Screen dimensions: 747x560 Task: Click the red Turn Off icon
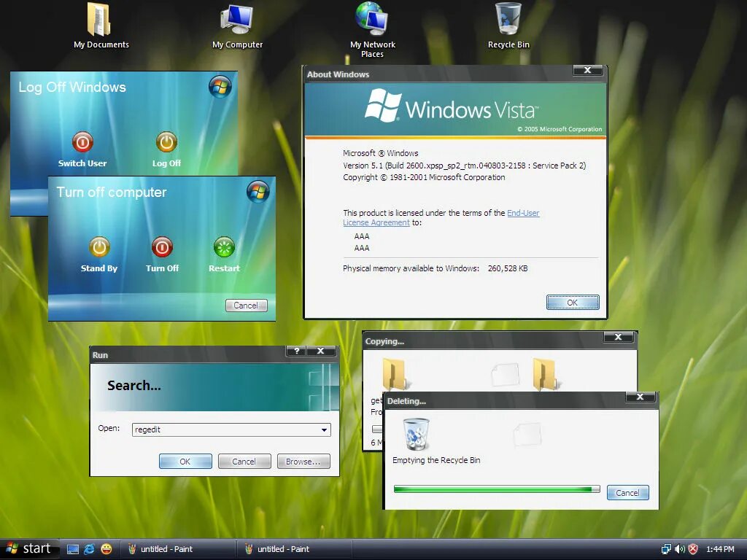[162, 247]
